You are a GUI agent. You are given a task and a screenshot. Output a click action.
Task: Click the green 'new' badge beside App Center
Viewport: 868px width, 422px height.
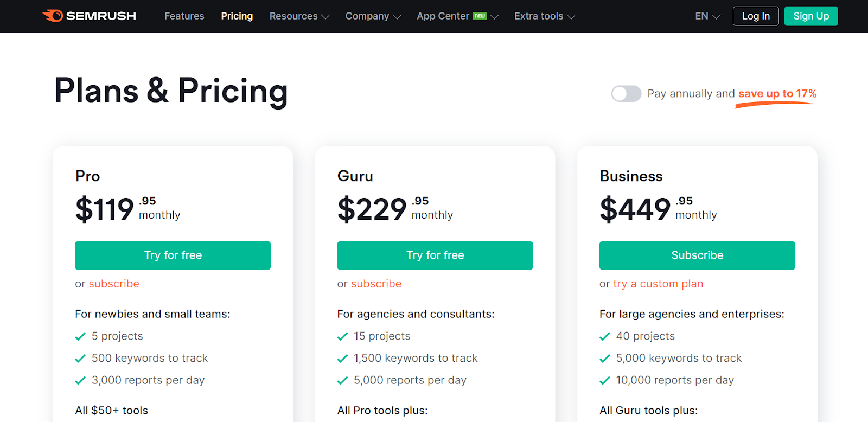[480, 16]
